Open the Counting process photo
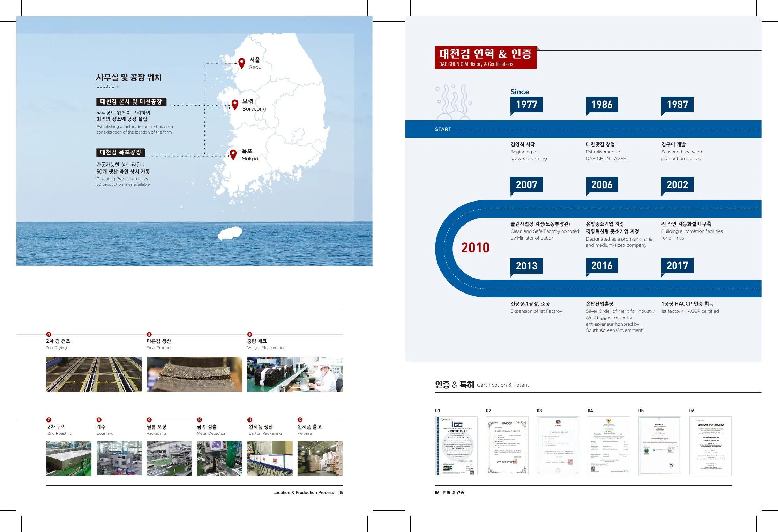Screen dimensions: 778x532 click(x=119, y=458)
